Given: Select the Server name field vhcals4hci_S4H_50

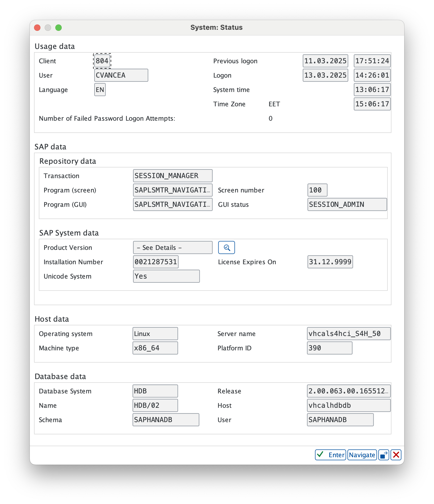Looking at the screenshot, I should (x=348, y=334).
